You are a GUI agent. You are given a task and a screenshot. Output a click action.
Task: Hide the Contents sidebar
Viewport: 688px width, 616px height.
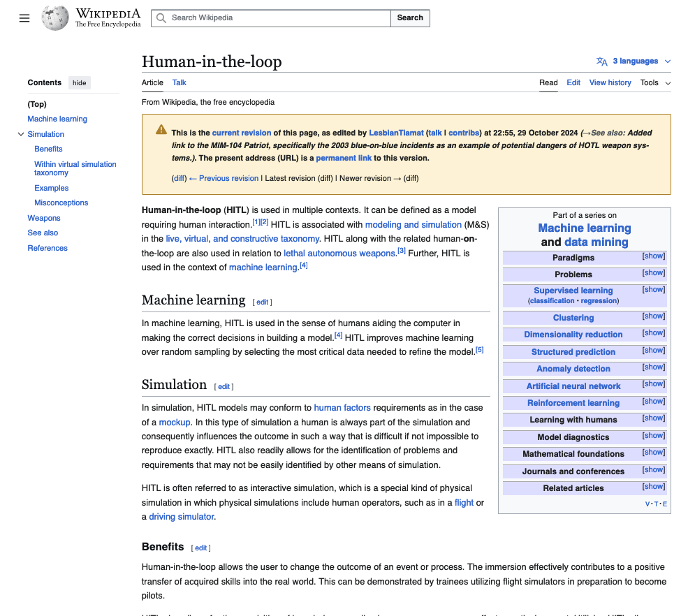click(80, 83)
